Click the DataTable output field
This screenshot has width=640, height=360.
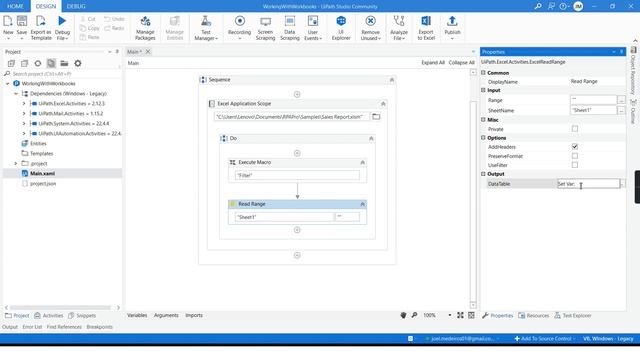(x=588, y=184)
